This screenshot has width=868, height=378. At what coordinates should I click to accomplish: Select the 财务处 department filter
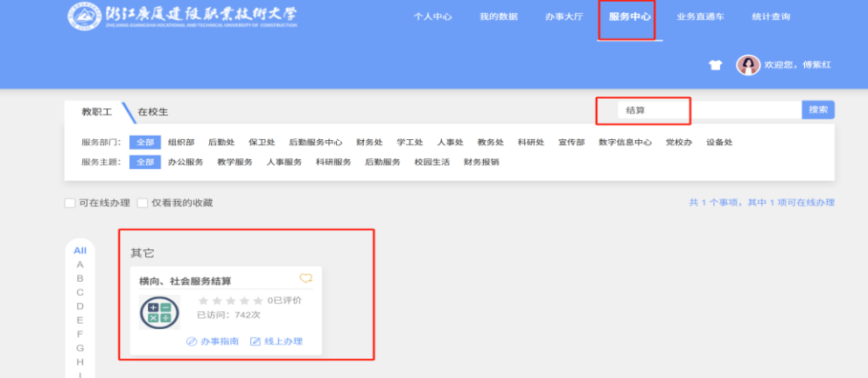click(369, 143)
